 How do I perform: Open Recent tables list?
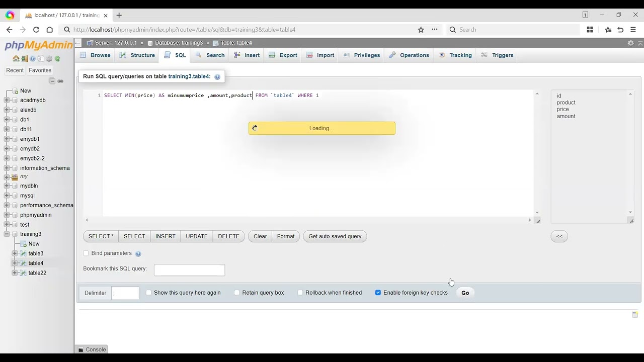coord(15,70)
